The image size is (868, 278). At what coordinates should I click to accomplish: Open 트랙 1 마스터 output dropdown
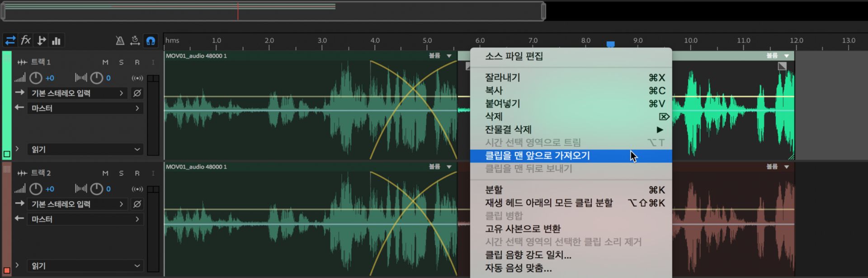point(85,108)
